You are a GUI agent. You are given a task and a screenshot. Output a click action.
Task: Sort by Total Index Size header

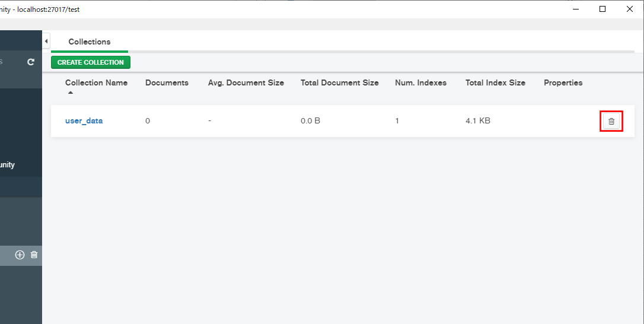tap(495, 82)
